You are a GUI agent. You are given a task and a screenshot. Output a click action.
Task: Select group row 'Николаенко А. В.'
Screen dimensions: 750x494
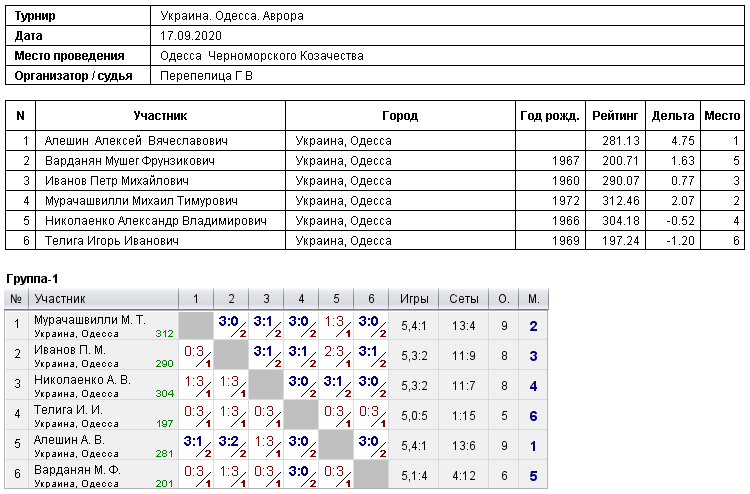point(276,385)
